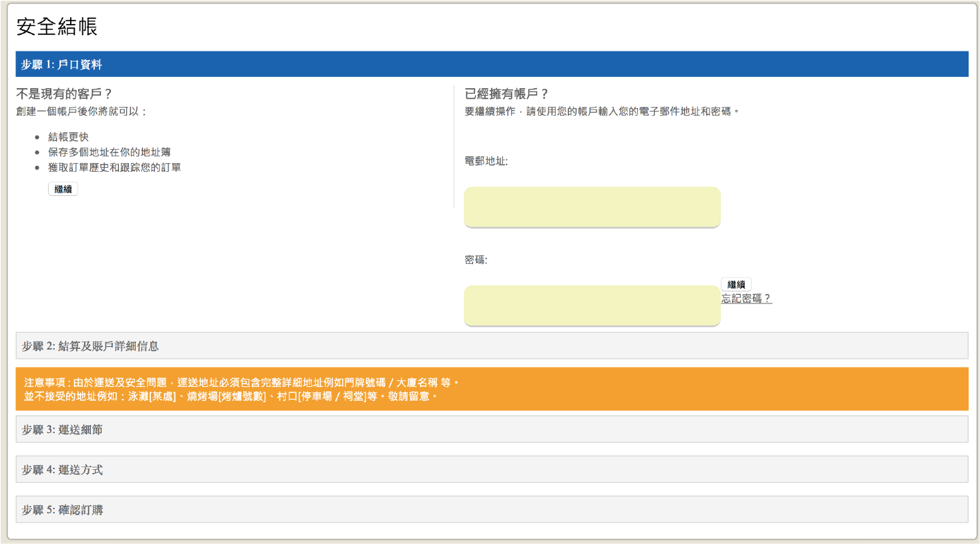
Task: Expand the 步驟 5: 確認訂購 section
Action: click(490, 509)
